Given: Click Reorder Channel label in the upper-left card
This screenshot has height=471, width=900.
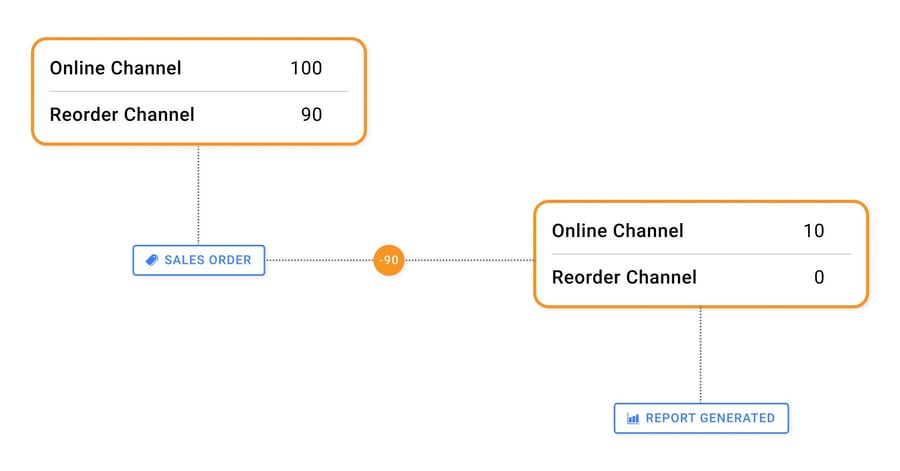Looking at the screenshot, I should (x=122, y=114).
